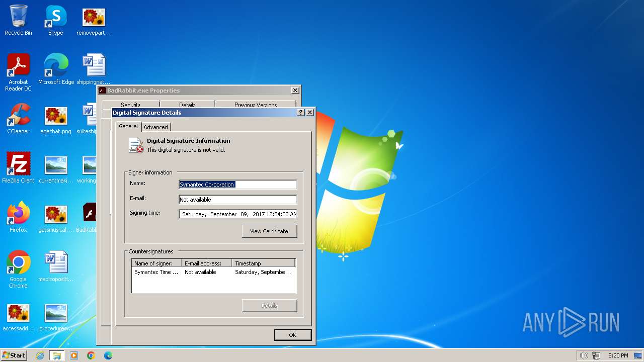
Task: Select the shippingnet Word document icon
Action: click(x=94, y=69)
